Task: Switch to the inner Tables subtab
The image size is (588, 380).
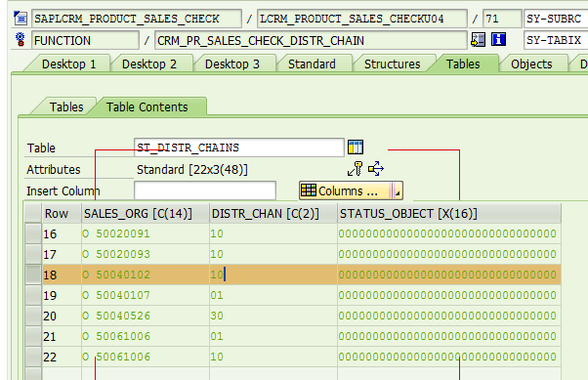Action: click(66, 106)
